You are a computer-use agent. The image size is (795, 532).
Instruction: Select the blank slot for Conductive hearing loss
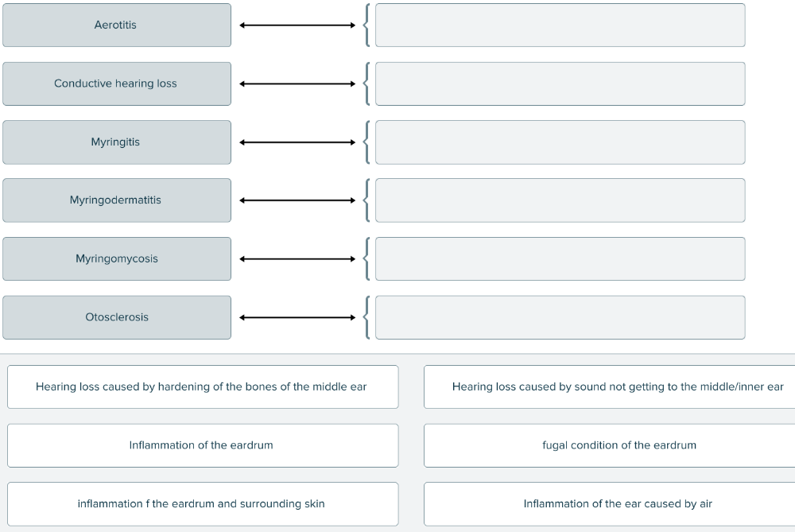[x=560, y=83]
